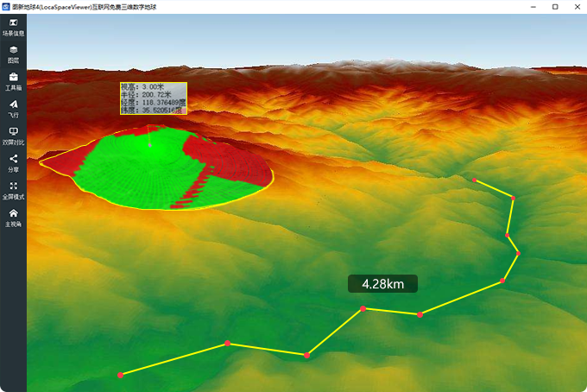Image resolution: width=587 pixels, height=392 pixels.
Task: Enable 双屏对比 dual-screen comparison
Action: (13, 135)
